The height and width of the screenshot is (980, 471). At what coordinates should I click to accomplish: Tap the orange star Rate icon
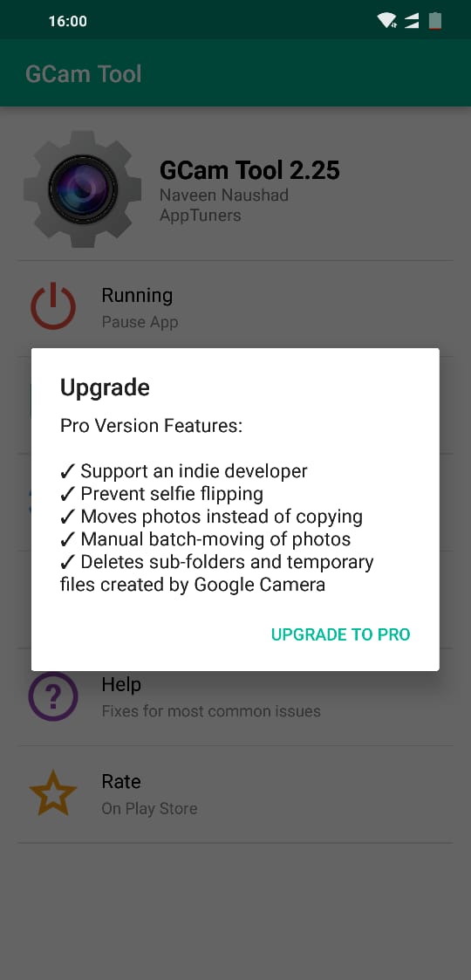point(53,793)
